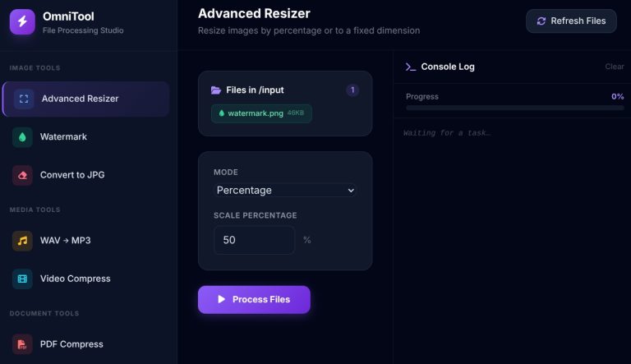The image size is (631, 364).
Task: Clear the console log
Action: click(614, 67)
